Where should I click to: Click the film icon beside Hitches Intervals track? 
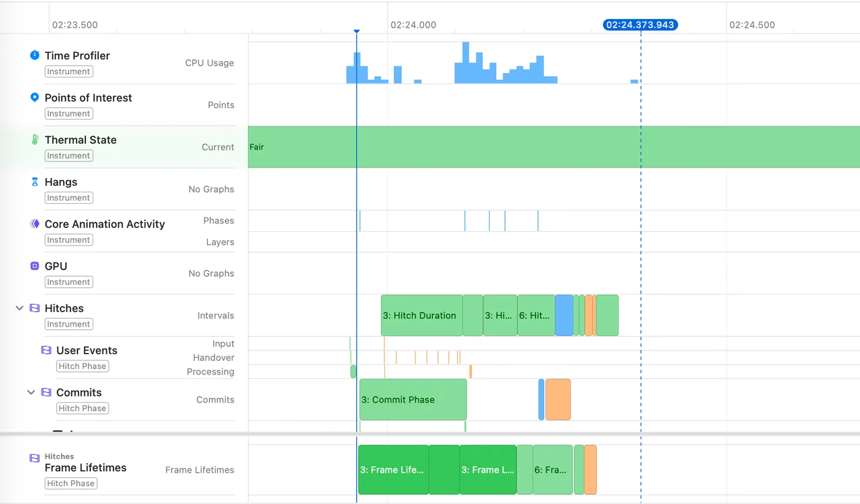click(x=34, y=308)
